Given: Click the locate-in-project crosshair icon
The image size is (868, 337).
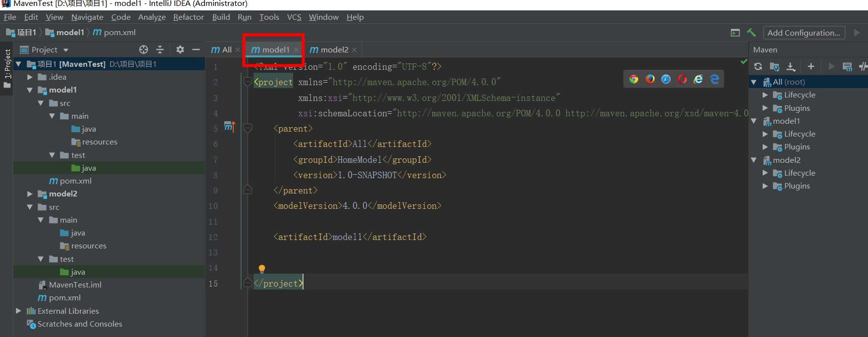Looking at the screenshot, I should tap(144, 49).
